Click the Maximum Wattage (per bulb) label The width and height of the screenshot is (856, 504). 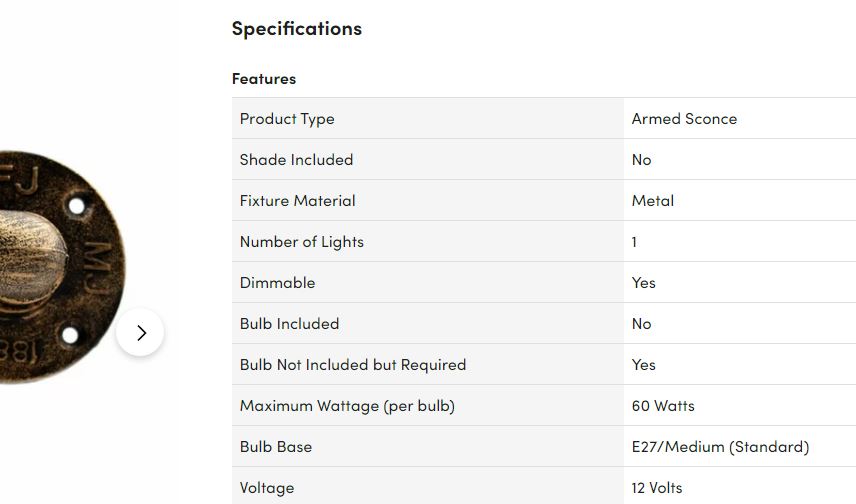coord(347,405)
